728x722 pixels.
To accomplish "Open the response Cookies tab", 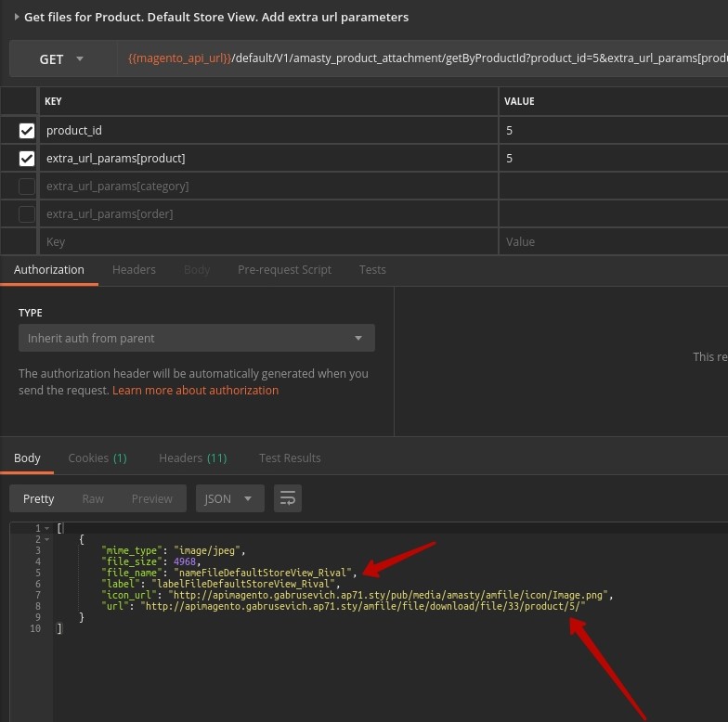I will (97, 458).
